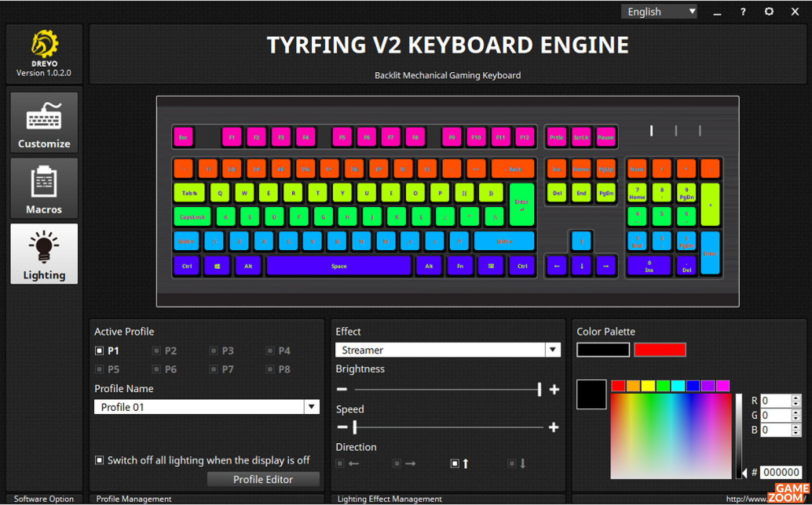
Task: Open the English language dropdown
Action: (659, 12)
